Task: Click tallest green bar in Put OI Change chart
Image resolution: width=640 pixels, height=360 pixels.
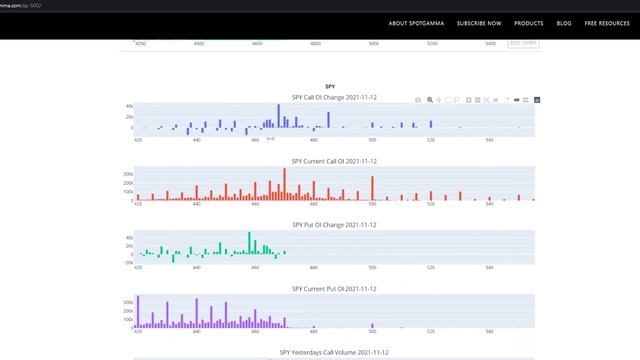Action: point(249,243)
